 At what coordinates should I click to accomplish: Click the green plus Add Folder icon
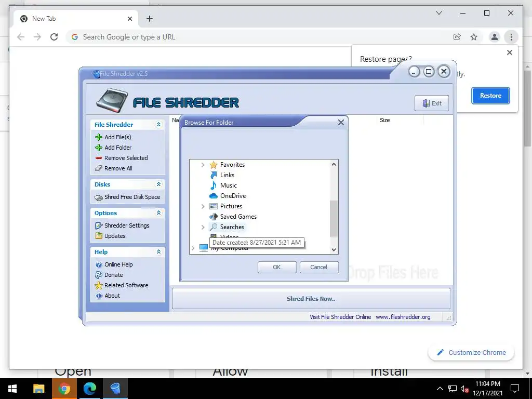(98, 148)
